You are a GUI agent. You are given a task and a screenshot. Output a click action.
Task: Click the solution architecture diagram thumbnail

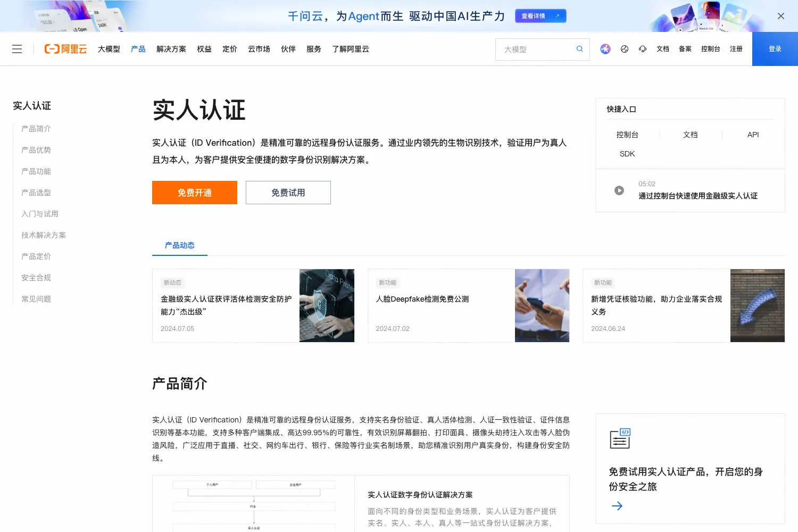pyautogui.click(x=254, y=504)
